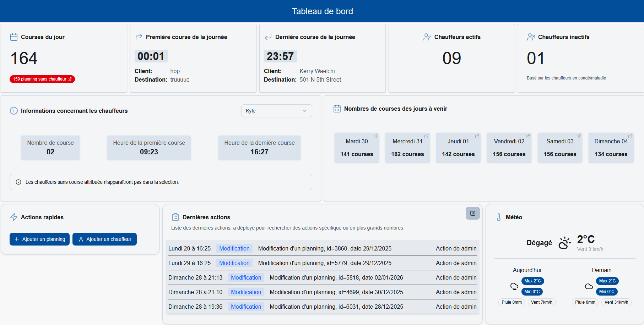Open the Kyle driver selection dropdown
The image size is (644, 325).
276,111
